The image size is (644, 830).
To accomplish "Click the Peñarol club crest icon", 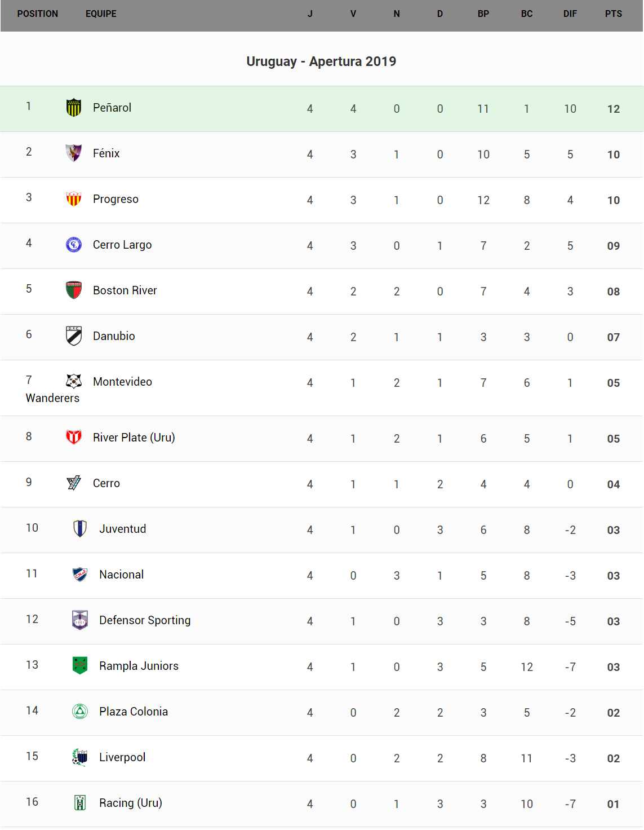I will (x=74, y=107).
